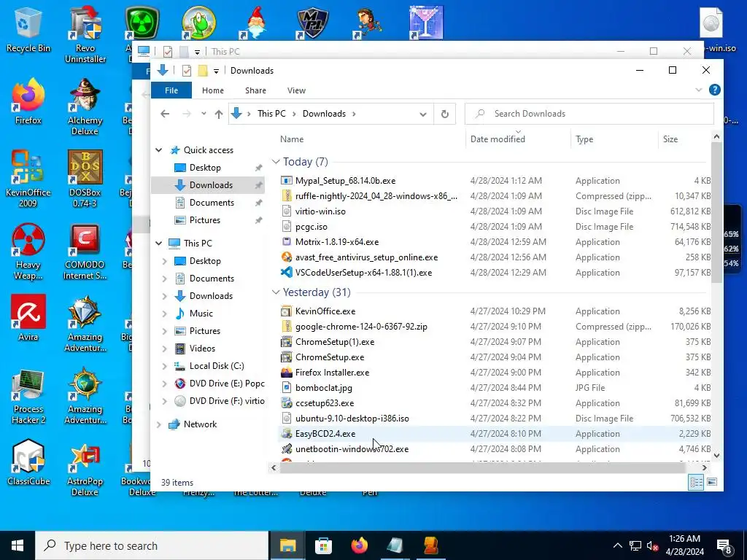The height and width of the screenshot is (560, 747).
Task: Unpin Documents from Quick access
Action: click(259, 203)
